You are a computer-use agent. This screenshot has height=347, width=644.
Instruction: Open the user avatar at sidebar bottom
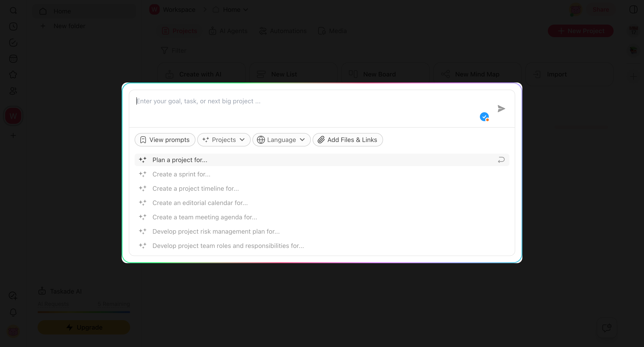pos(13,332)
